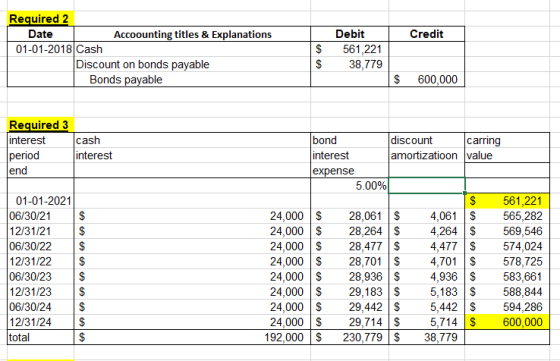560x361 pixels.
Task: Select the 'Cash' account title cell
Action: coord(192,49)
